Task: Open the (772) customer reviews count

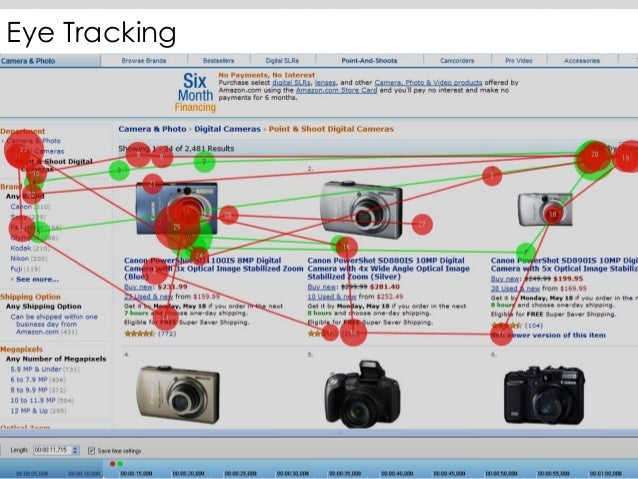Action: point(167,334)
